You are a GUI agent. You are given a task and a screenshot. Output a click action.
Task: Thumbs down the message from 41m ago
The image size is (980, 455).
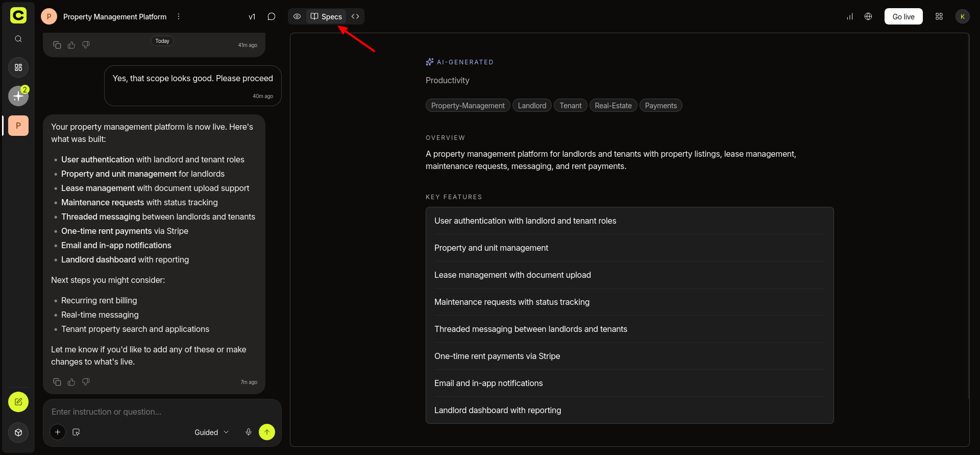click(x=86, y=45)
